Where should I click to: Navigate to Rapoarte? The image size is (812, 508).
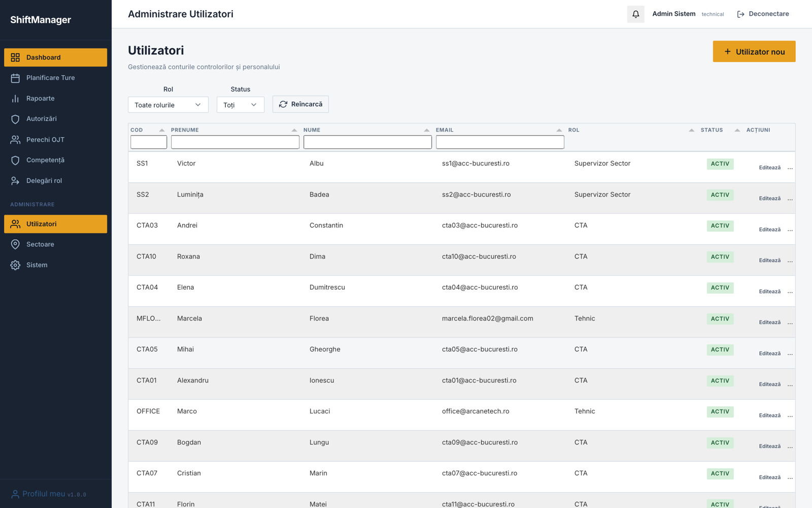56,99
